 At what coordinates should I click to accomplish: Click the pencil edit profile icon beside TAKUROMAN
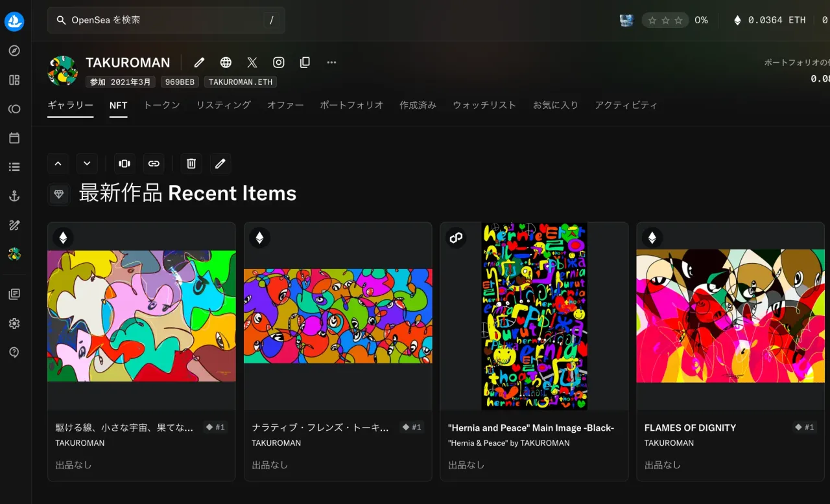[199, 62]
